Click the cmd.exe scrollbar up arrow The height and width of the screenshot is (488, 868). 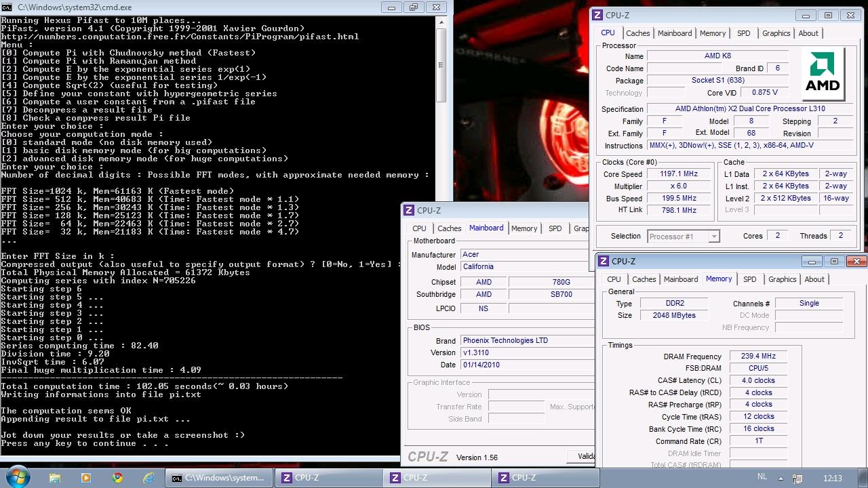[x=441, y=21]
